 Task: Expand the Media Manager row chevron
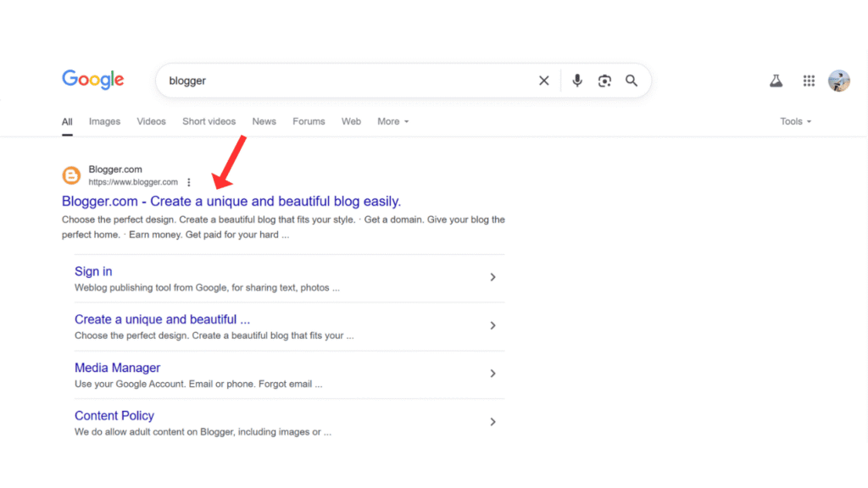pos(492,374)
